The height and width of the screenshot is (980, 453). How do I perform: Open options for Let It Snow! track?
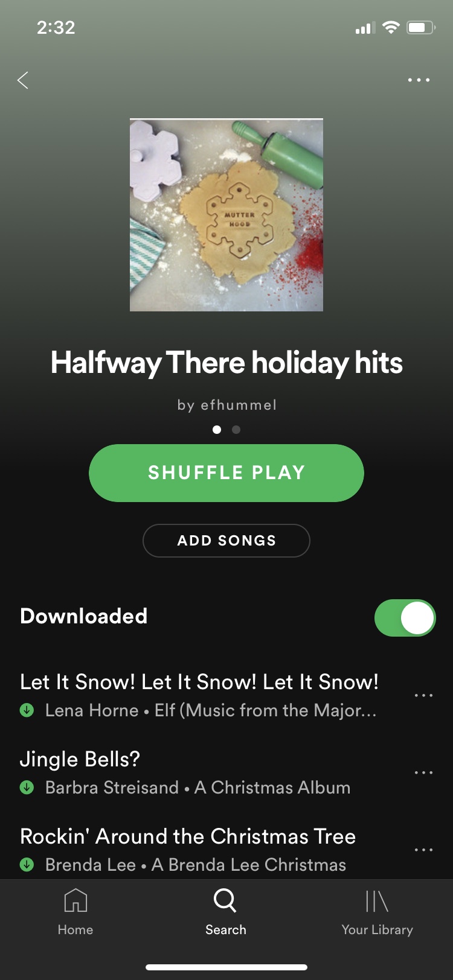coord(423,695)
